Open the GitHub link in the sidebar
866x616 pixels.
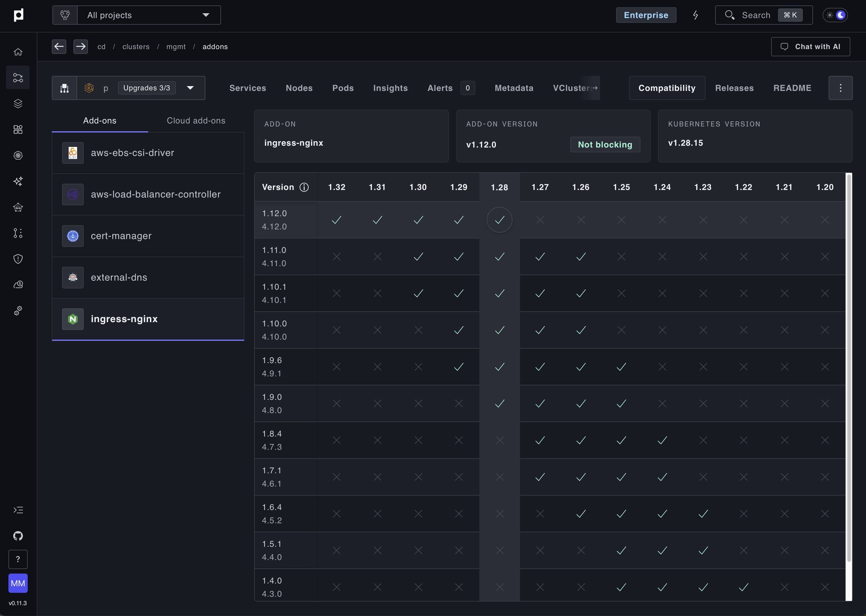coord(18,536)
